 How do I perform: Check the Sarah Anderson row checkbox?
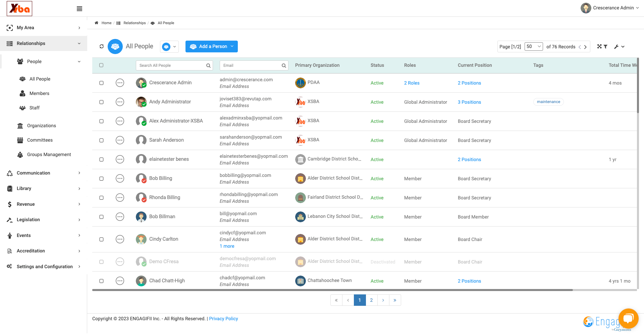tap(101, 140)
